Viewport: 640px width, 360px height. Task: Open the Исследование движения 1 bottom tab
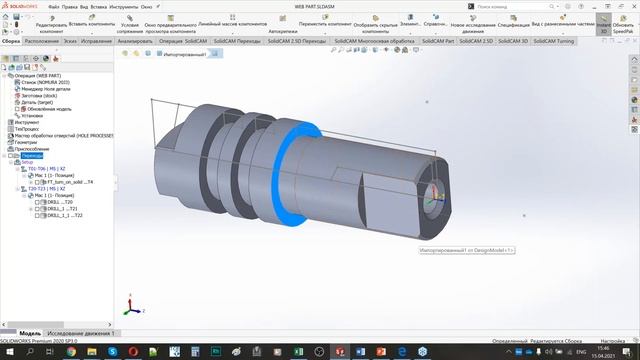pyautogui.click(x=81, y=333)
